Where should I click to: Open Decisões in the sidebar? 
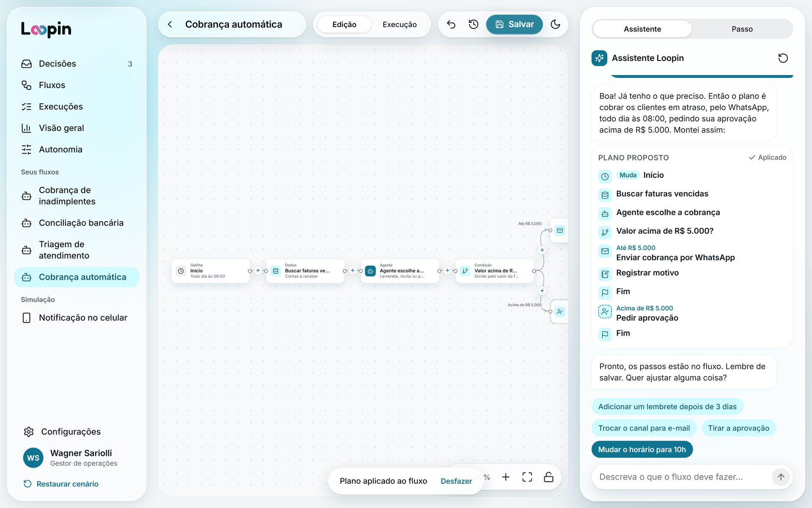[77, 63]
